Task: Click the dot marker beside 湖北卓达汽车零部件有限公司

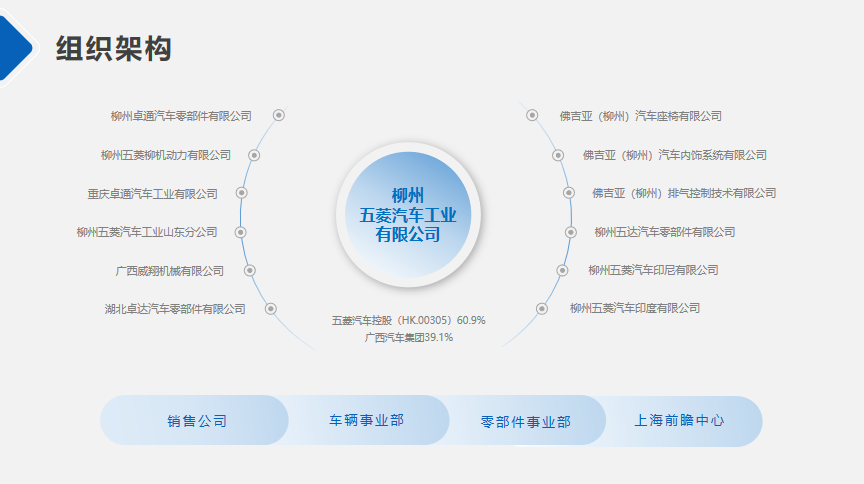Action: pyautogui.click(x=270, y=309)
